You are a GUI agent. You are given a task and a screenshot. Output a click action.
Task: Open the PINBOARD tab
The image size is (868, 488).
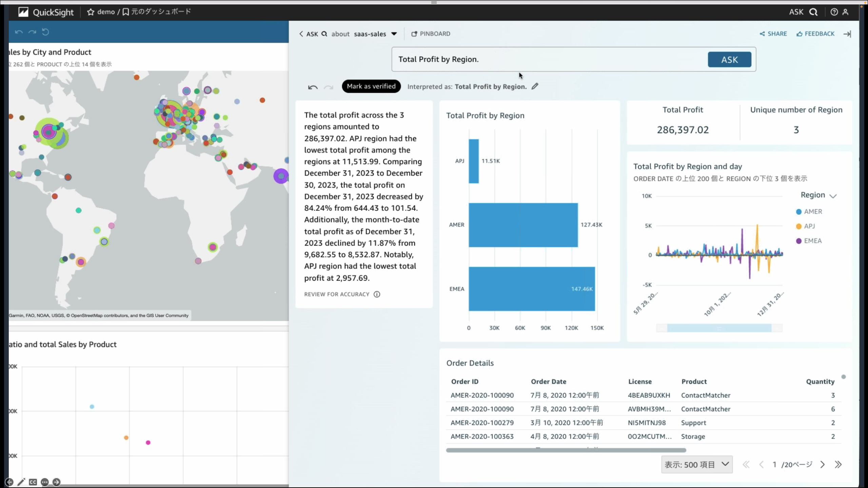coord(431,34)
